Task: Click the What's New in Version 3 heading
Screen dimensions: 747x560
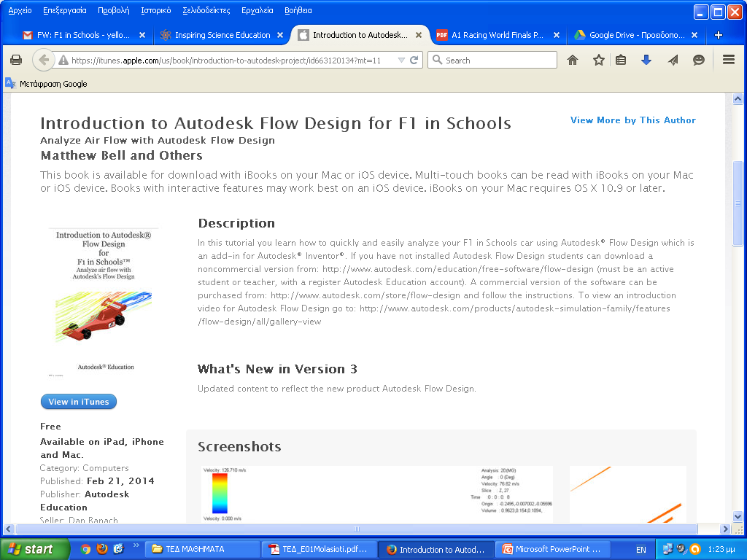Action: pyautogui.click(x=277, y=369)
